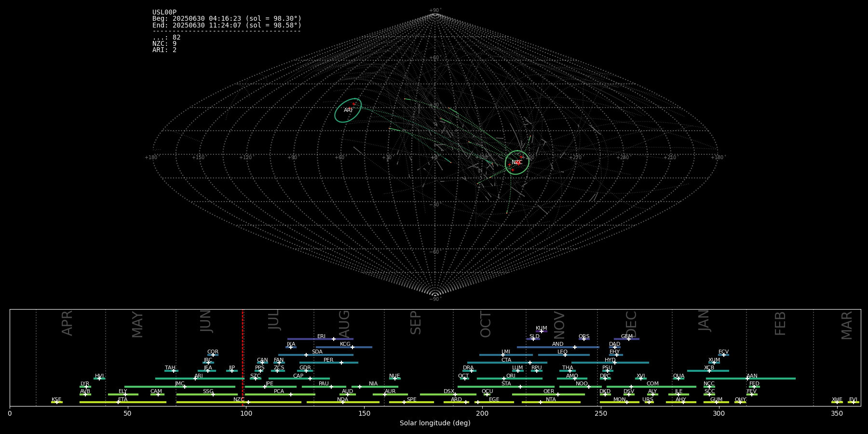Viewport: 868px width, 434px height.
Task: Select the TAH shower label
Action: (x=170, y=368)
